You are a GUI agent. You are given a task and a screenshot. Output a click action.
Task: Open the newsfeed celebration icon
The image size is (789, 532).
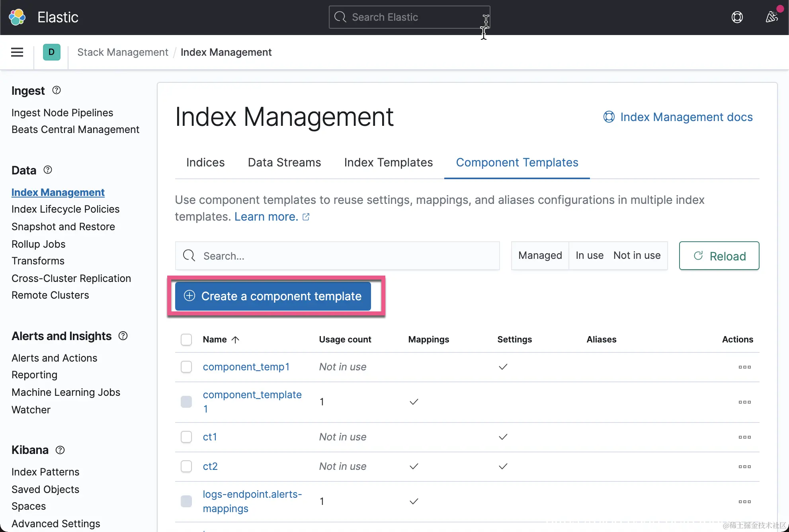pyautogui.click(x=771, y=17)
